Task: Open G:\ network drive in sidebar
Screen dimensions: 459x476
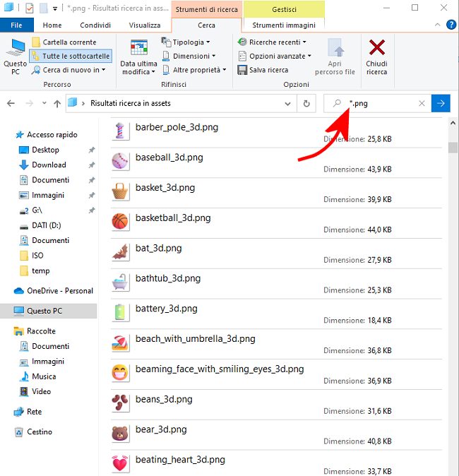Action: pyautogui.click(x=31, y=210)
